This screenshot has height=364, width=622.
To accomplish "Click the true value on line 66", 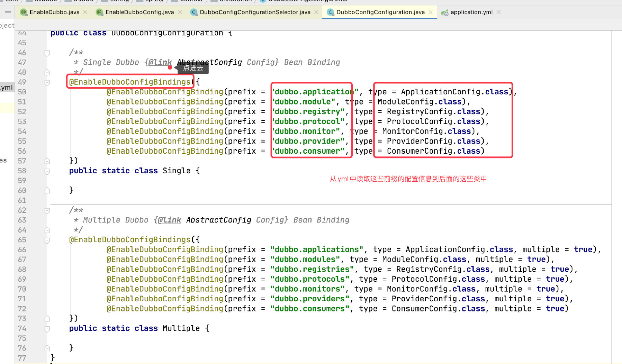I will click(583, 249).
